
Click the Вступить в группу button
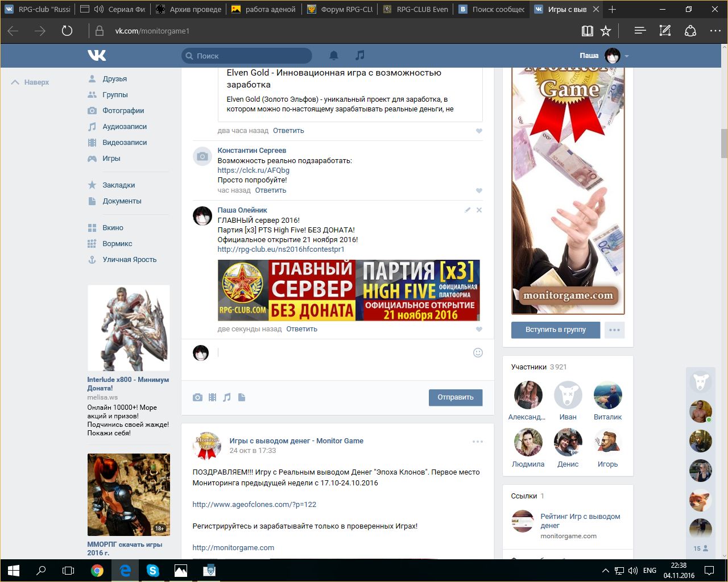555,330
